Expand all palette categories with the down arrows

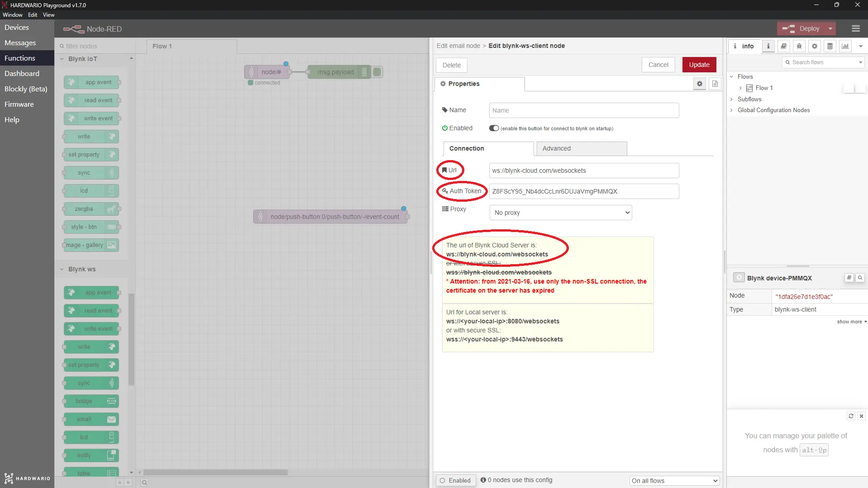128,483
